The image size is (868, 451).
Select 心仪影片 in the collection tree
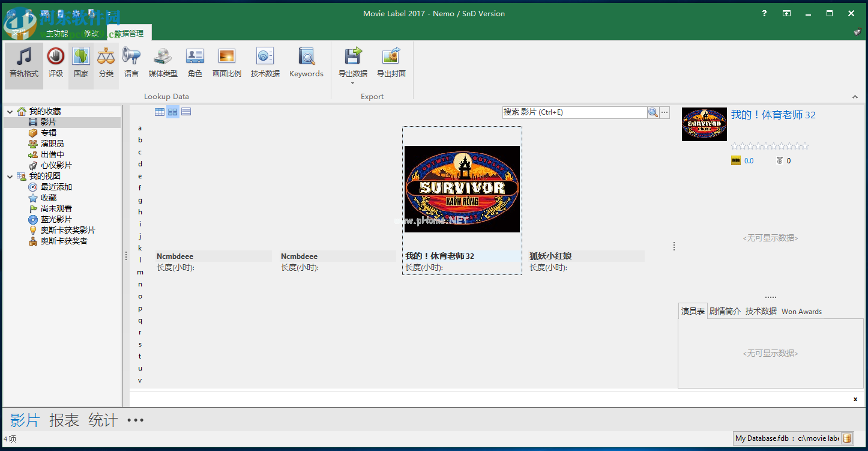56,165
